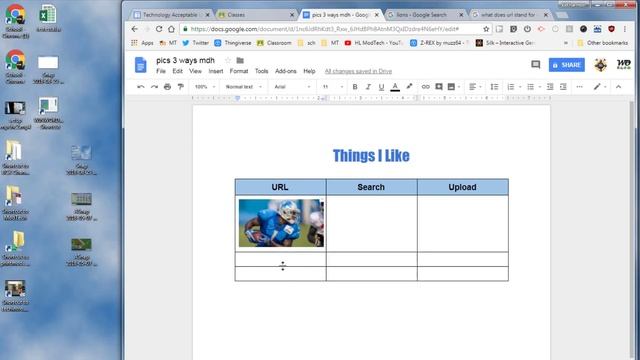Open the Tools menu
Screen dimensions: 640x360
[x=261, y=71]
